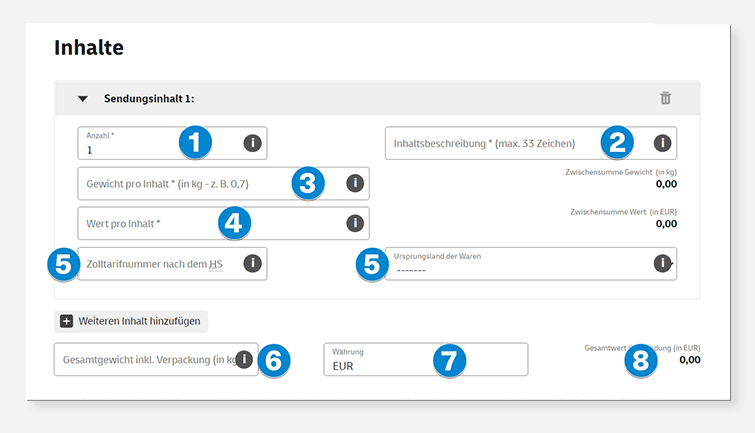Click info icon for Wert pro Inhalt
755x433 pixels.
click(x=354, y=223)
